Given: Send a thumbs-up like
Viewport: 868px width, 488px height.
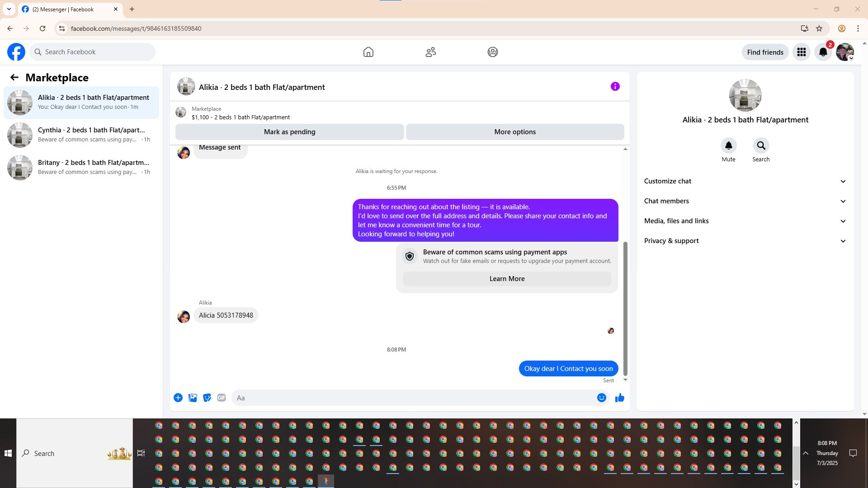Looking at the screenshot, I should 619,398.
